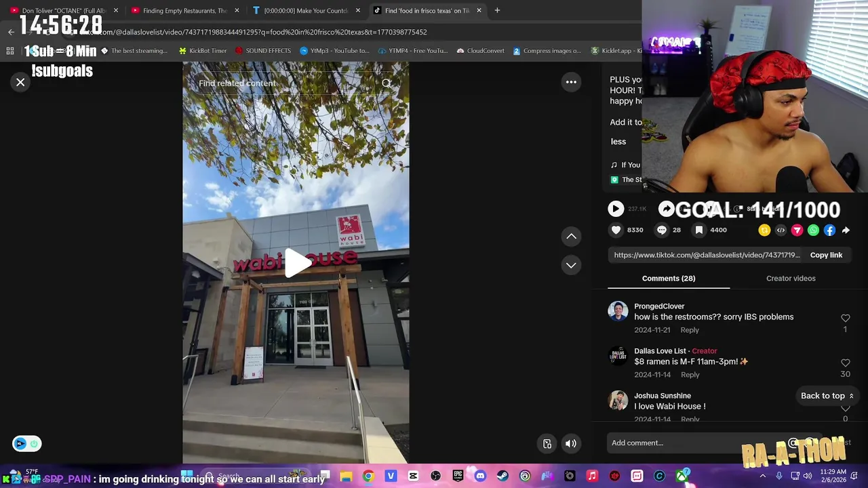Open the browser apps grid icon

point(10,51)
